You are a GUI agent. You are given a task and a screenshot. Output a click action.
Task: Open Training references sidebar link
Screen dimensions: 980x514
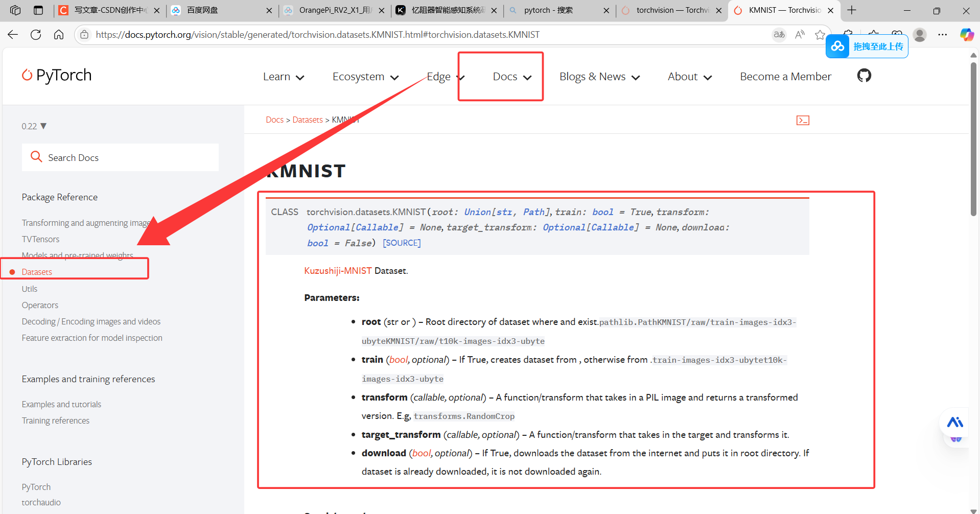coord(56,420)
